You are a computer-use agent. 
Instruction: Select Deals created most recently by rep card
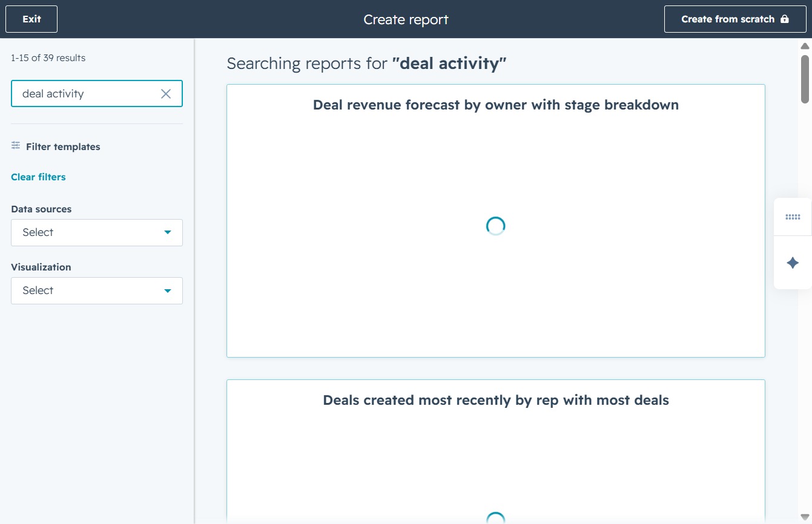pos(496,451)
